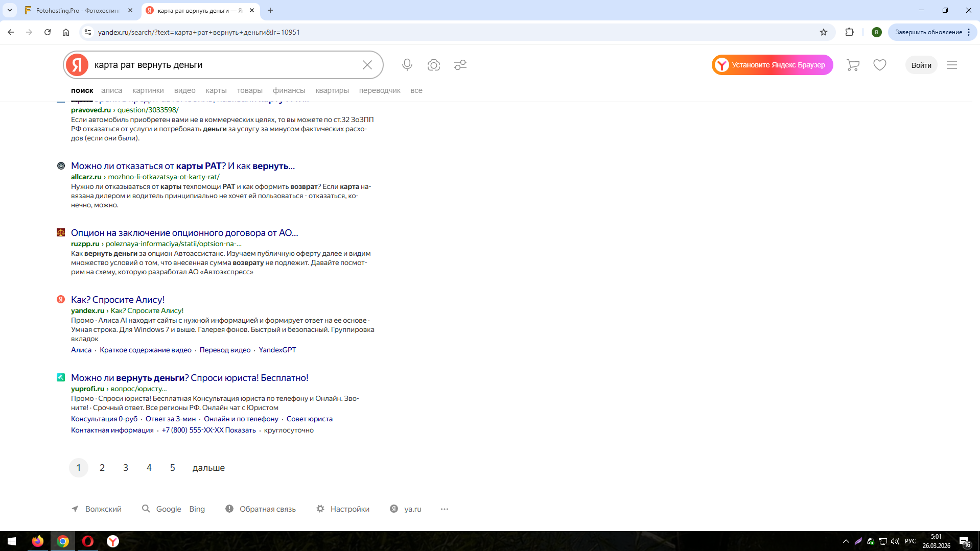
Task: Open Можно ли вернуть деньги? Спроси юриста link
Action: click(x=190, y=378)
